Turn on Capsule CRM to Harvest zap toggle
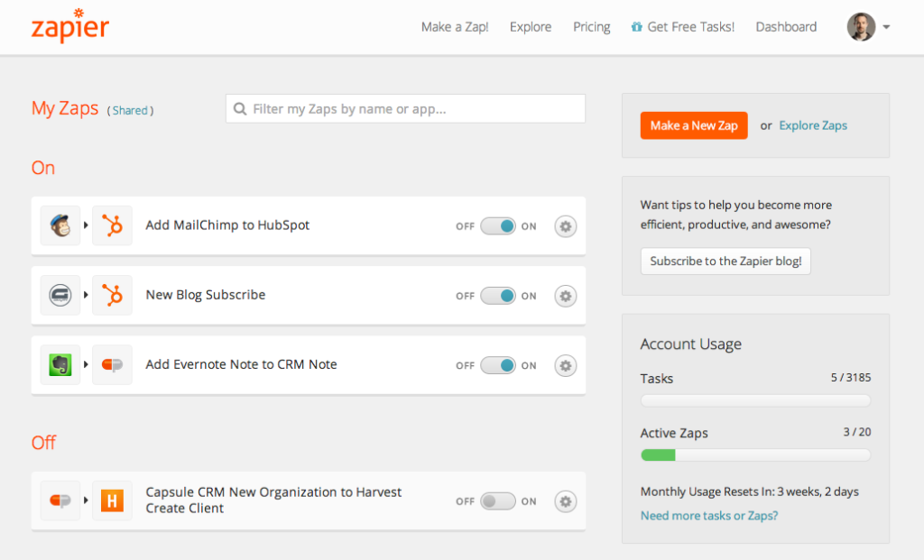 498,501
